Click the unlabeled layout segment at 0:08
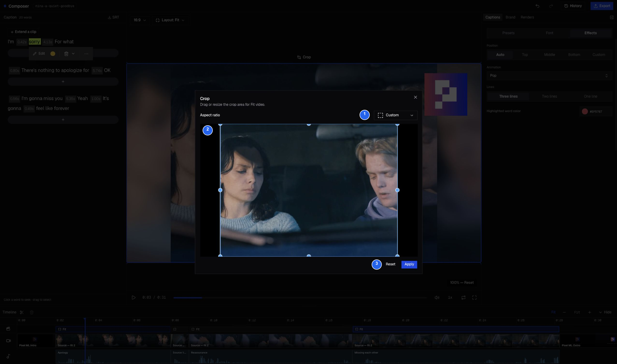The image size is (617, 364). (x=180, y=329)
